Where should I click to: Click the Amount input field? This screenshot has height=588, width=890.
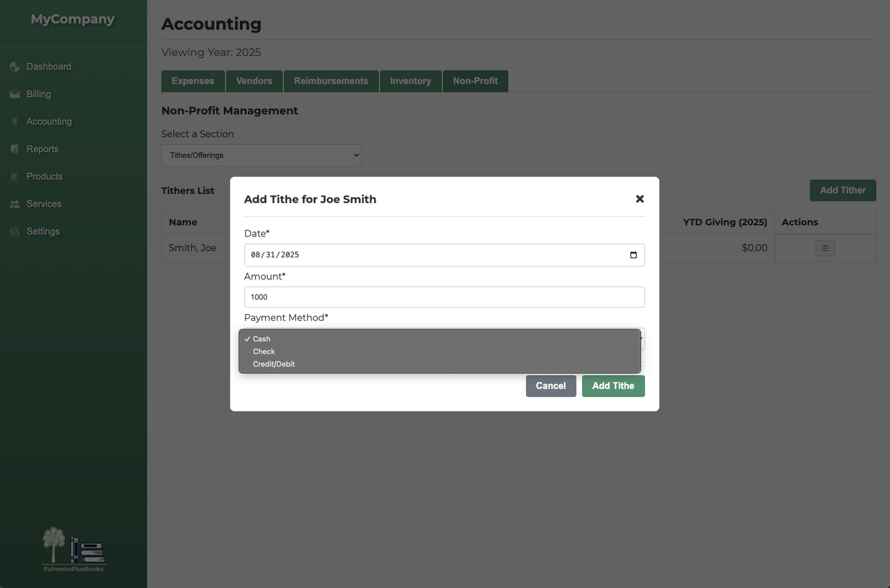444,297
